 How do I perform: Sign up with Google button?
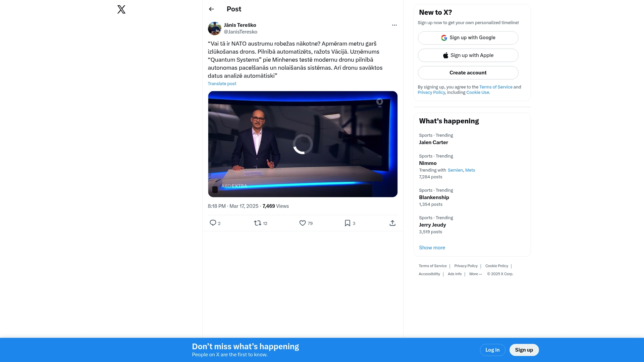pos(468,38)
